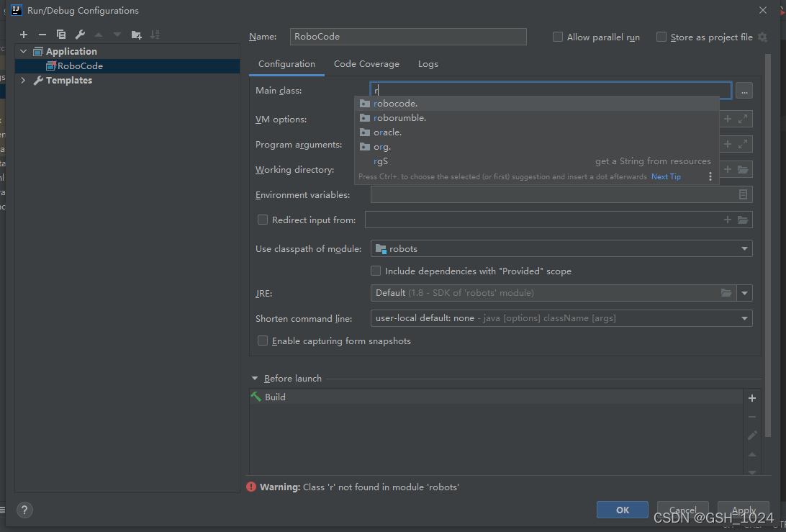Viewport: 786px width, 532px height.
Task: Select rgS completion suggestion
Action: 537,161
